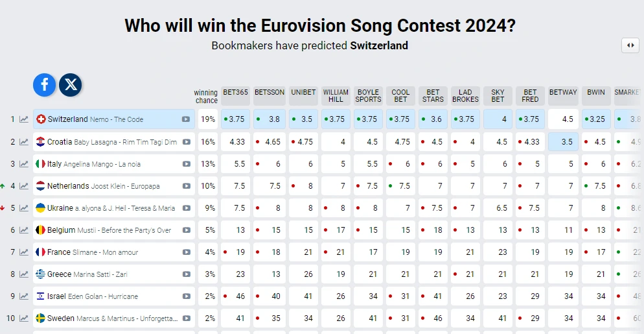Play Greece's Zari video icon

[x=187, y=274]
